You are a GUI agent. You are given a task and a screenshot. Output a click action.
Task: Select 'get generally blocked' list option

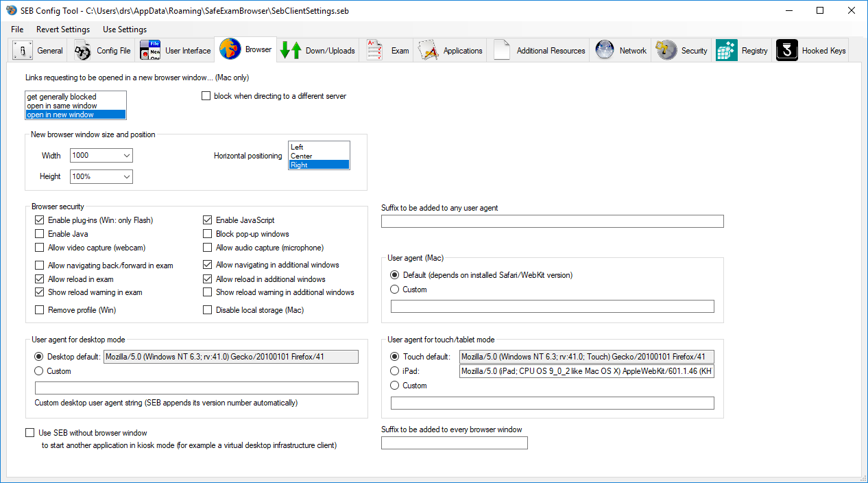click(x=76, y=97)
